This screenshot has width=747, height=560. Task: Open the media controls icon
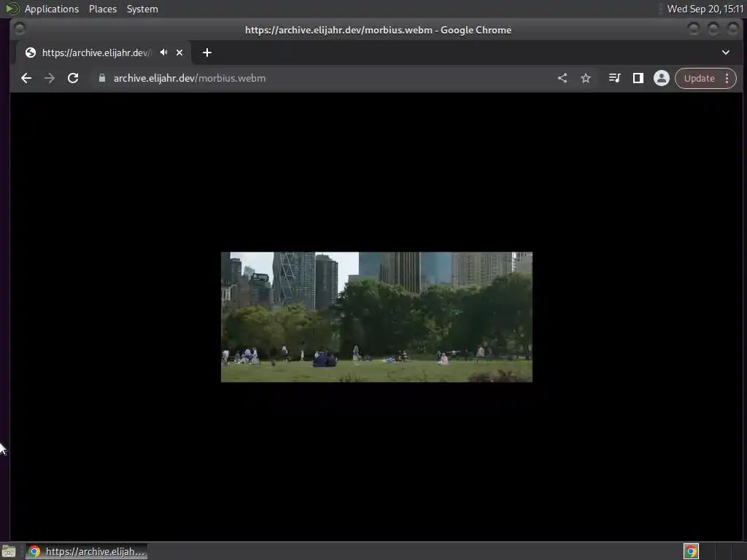[x=614, y=78]
